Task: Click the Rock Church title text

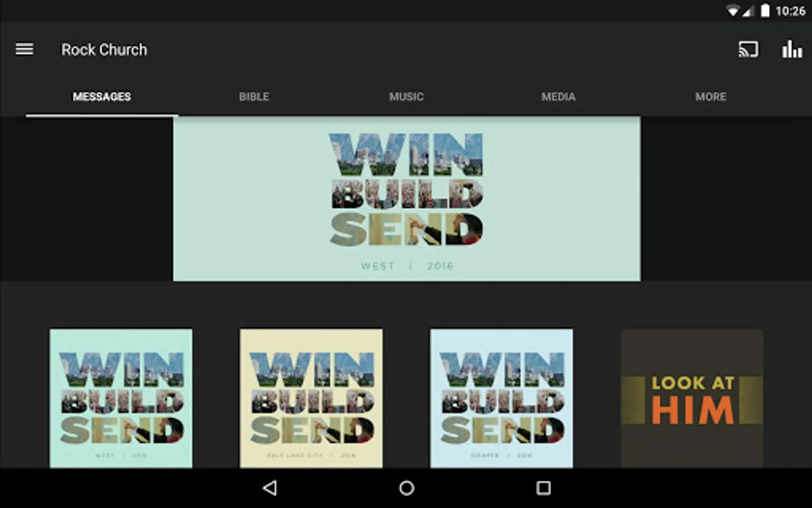Action: coord(104,50)
